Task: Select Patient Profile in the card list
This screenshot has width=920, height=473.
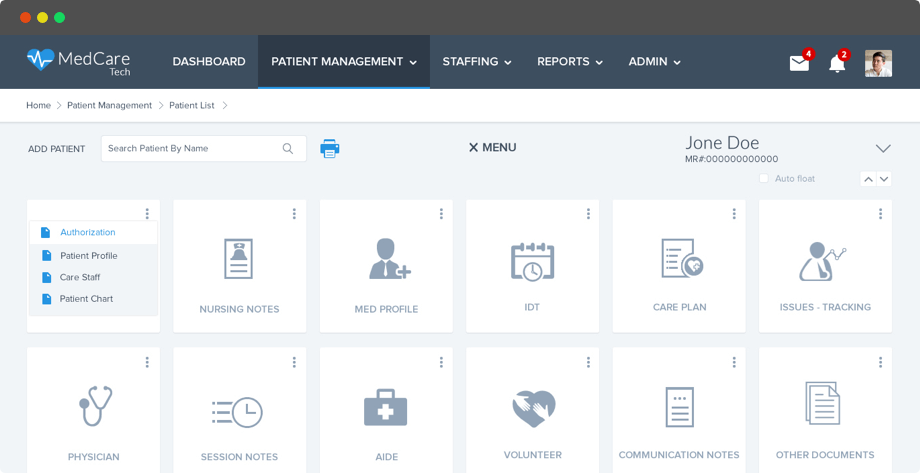Action: [x=89, y=256]
